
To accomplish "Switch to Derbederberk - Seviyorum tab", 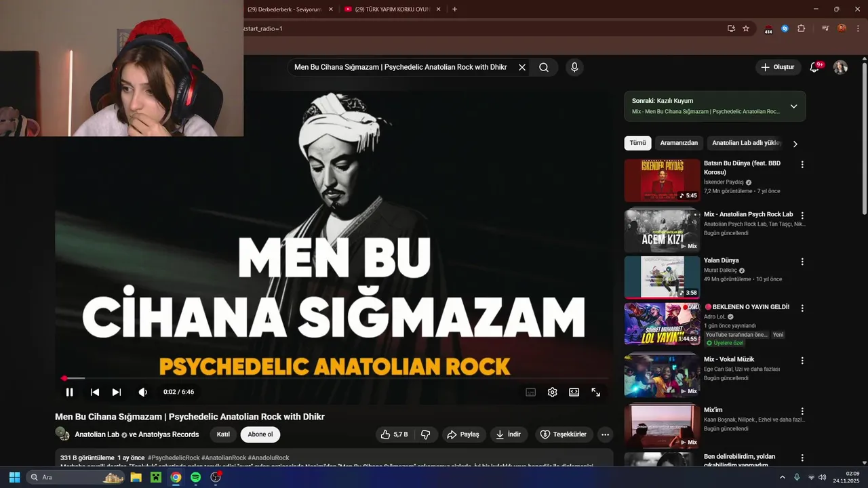I will tap(284, 9).
